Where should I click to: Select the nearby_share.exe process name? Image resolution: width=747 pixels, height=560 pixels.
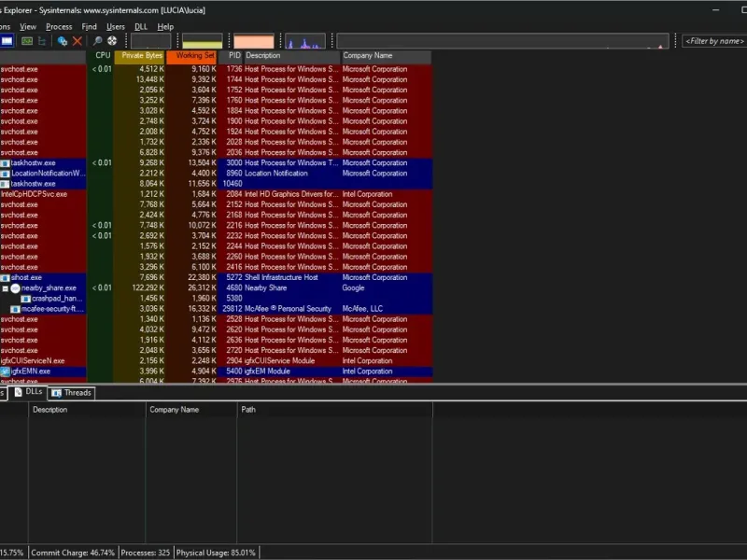tap(49, 288)
